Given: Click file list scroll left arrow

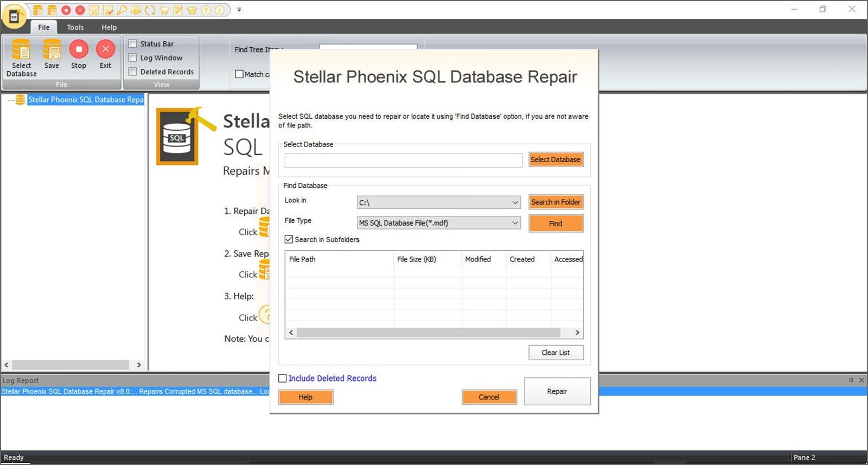Looking at the screenshot, I should click(x=291, y=333).
